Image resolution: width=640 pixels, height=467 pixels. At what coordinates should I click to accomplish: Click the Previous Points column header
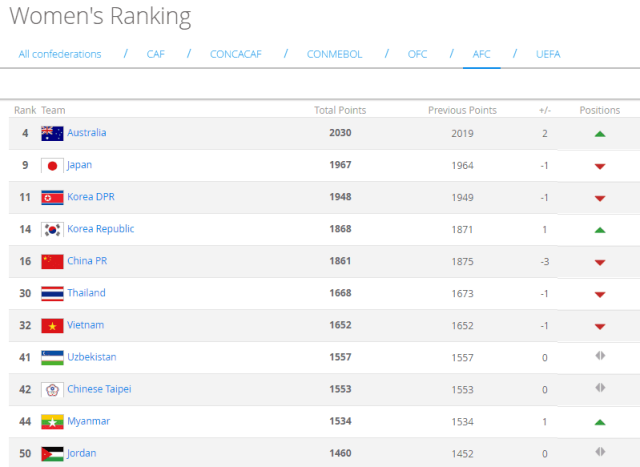[x=462, y=110]
